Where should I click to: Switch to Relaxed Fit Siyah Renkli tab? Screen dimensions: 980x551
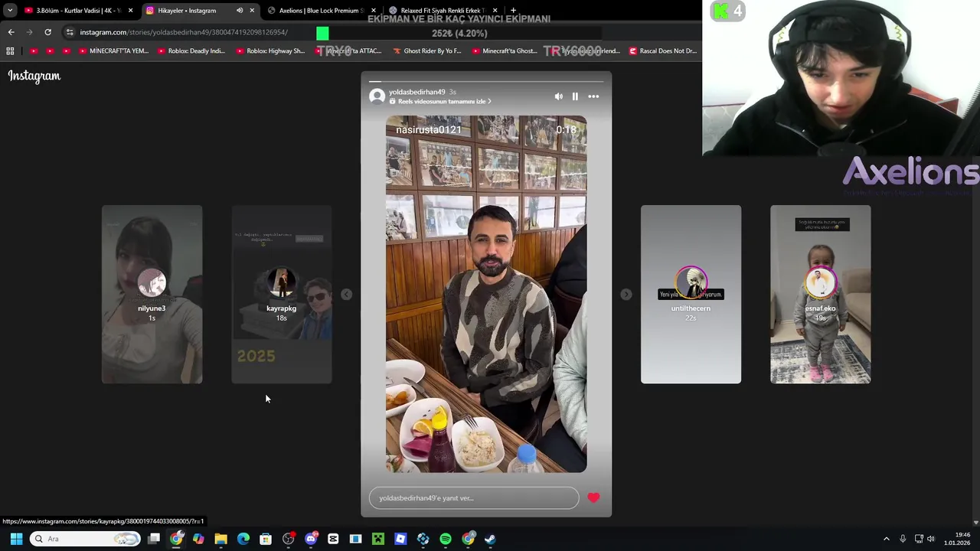[442, 11]
